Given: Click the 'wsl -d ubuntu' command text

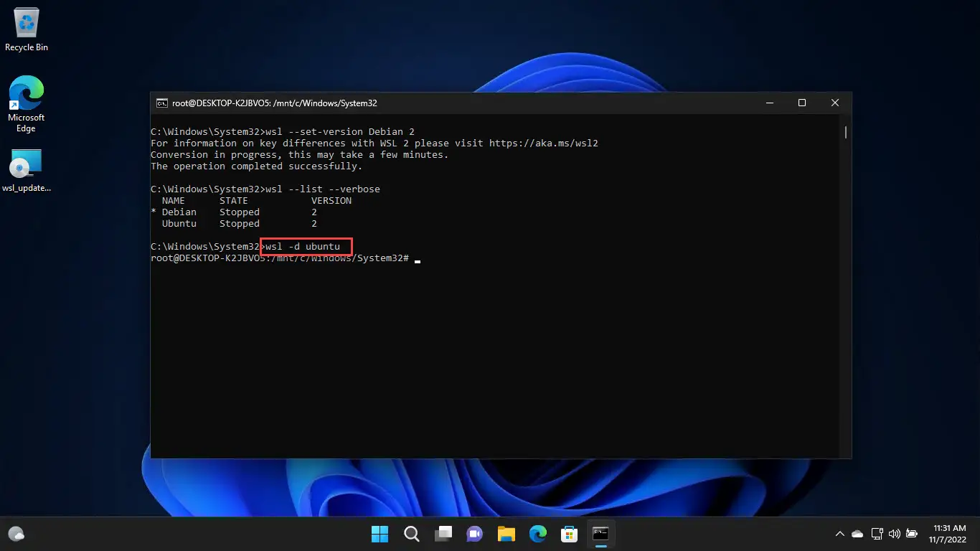Looking at the screenshot, I should (303, 247).
